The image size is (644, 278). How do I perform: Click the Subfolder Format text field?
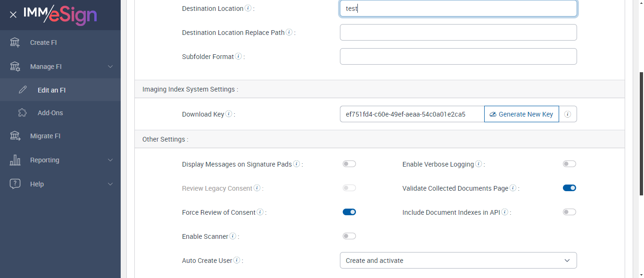tap(458, 57)
